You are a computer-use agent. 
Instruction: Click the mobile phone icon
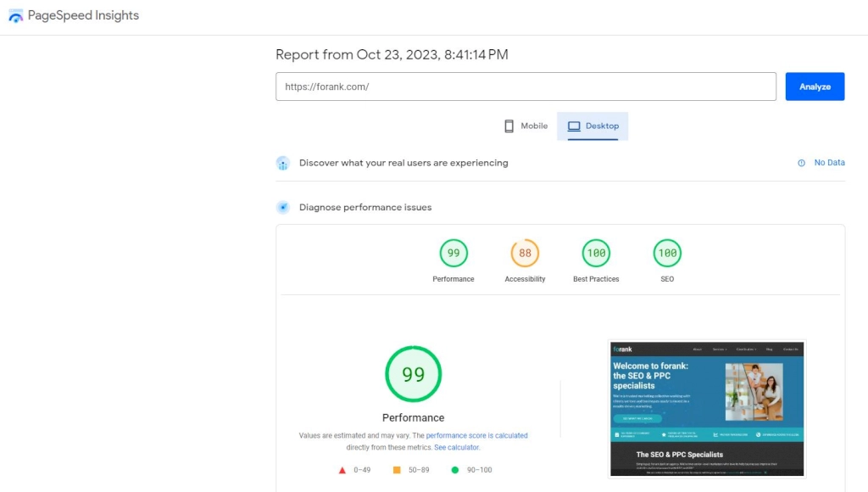tap(509, 126)
